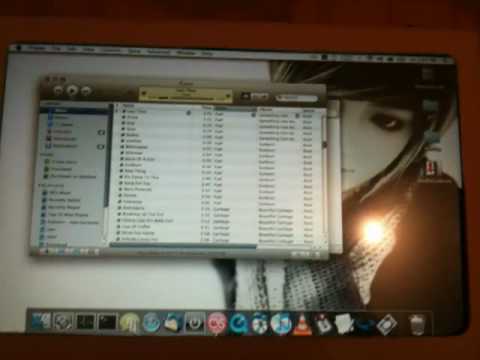Viewport: 480px width, 360px height.
Task: Open Terminal from the Dock
Action: pyautogui.click(x=107, y=322)
